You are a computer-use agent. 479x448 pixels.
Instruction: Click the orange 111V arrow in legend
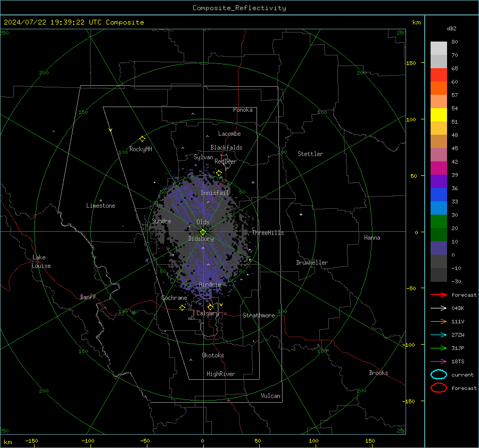pyautogui.click(x=439, y=321)
